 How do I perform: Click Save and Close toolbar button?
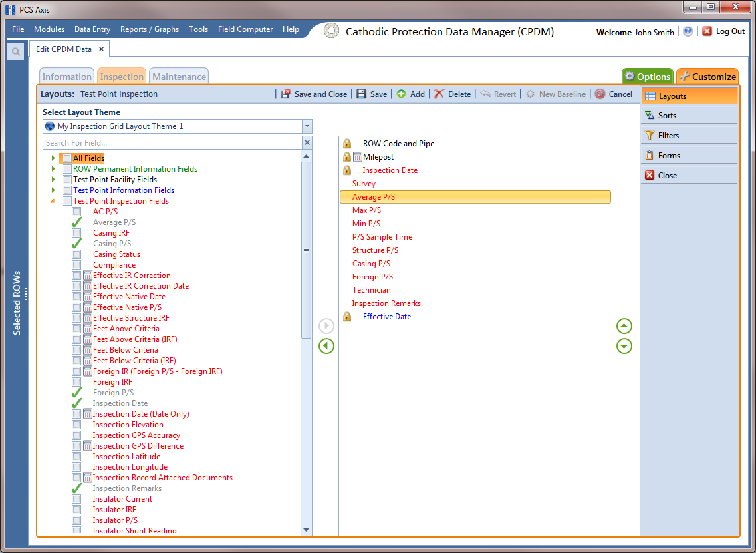314,94
